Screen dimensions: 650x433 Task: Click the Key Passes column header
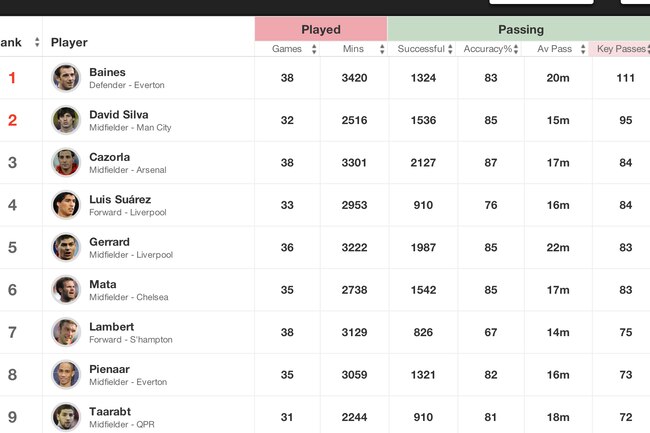click(x=621, y=49)
